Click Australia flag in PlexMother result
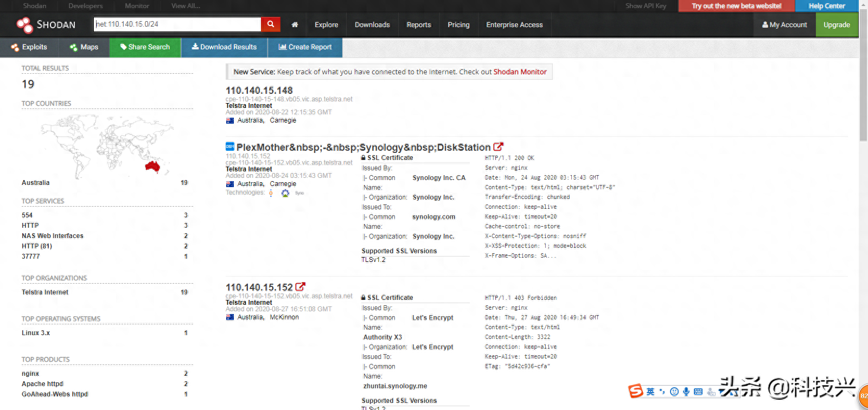868x410 pixels. pyautogui.click(x=230, y=184)
